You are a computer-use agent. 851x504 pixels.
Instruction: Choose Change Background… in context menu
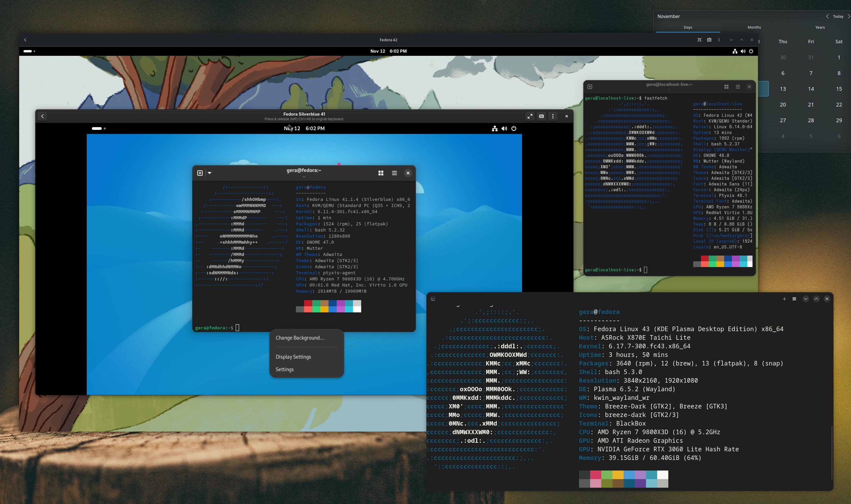pos(300,338)
